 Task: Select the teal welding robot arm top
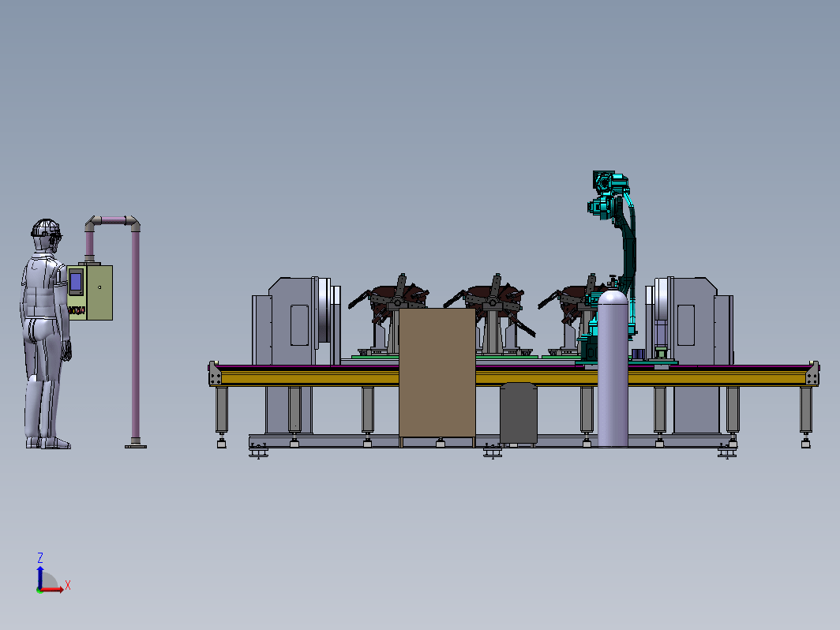click(609, 195)
